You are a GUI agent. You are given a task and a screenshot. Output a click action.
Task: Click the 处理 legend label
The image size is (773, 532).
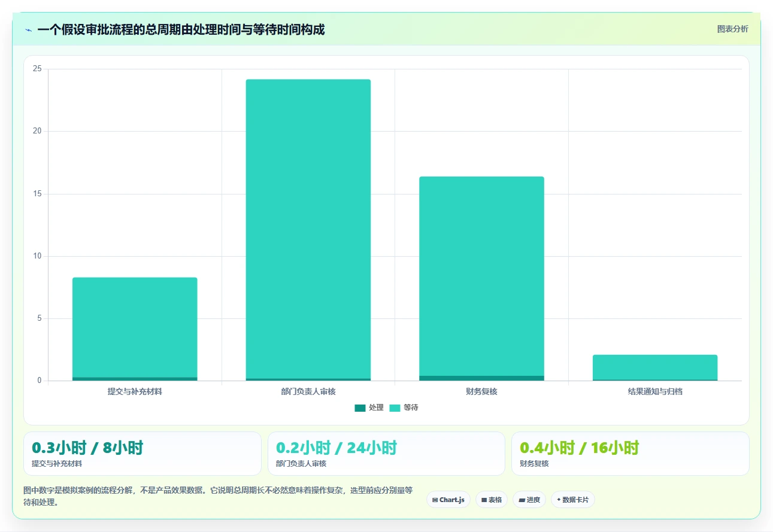376,408
